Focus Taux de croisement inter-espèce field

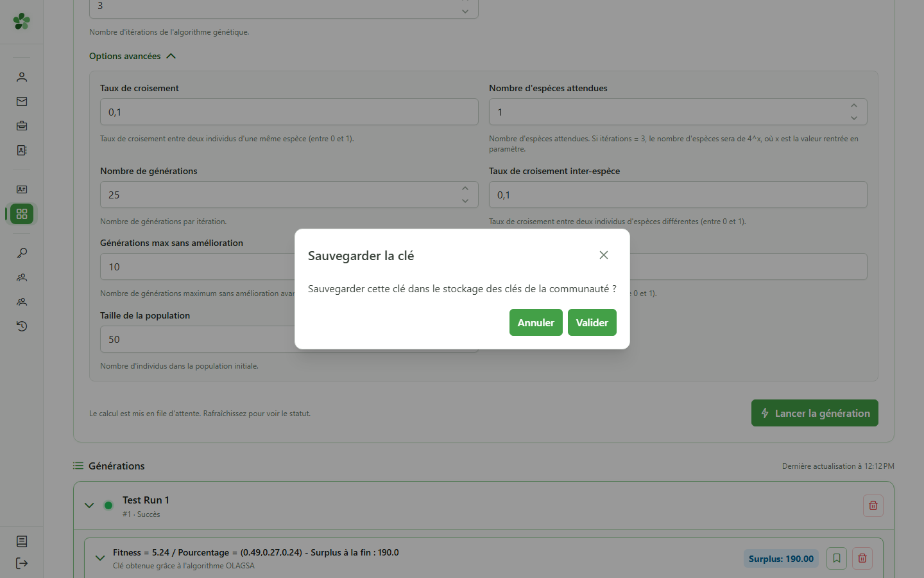(678, 195)
